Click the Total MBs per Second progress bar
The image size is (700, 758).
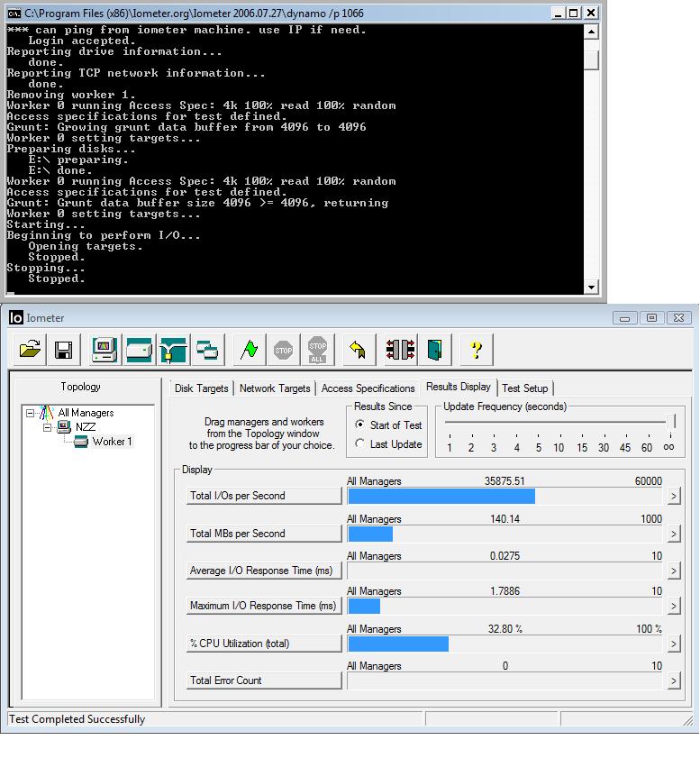point(505,534)
